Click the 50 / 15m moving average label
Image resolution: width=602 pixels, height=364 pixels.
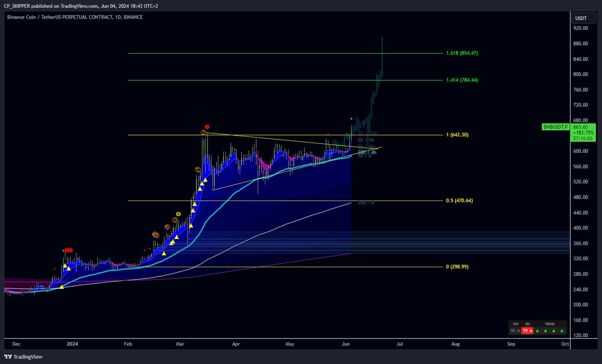click(368, 133)
